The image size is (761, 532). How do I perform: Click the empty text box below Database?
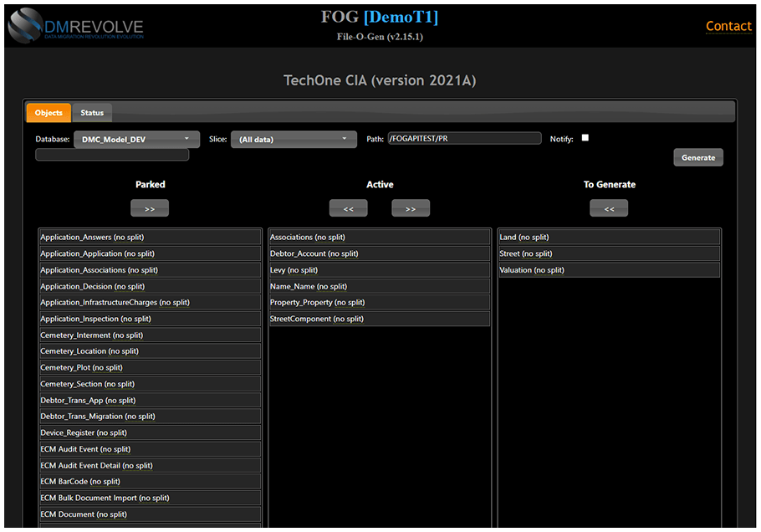112,155
